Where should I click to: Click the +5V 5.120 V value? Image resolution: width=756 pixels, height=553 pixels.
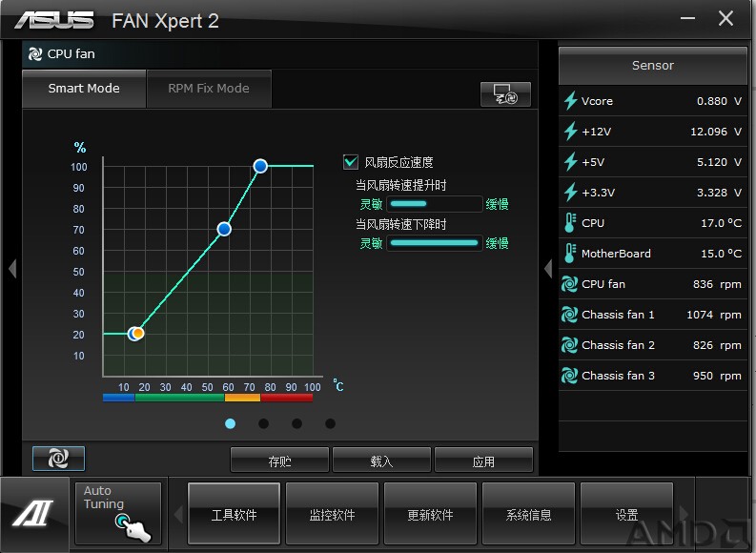[719, 162]
